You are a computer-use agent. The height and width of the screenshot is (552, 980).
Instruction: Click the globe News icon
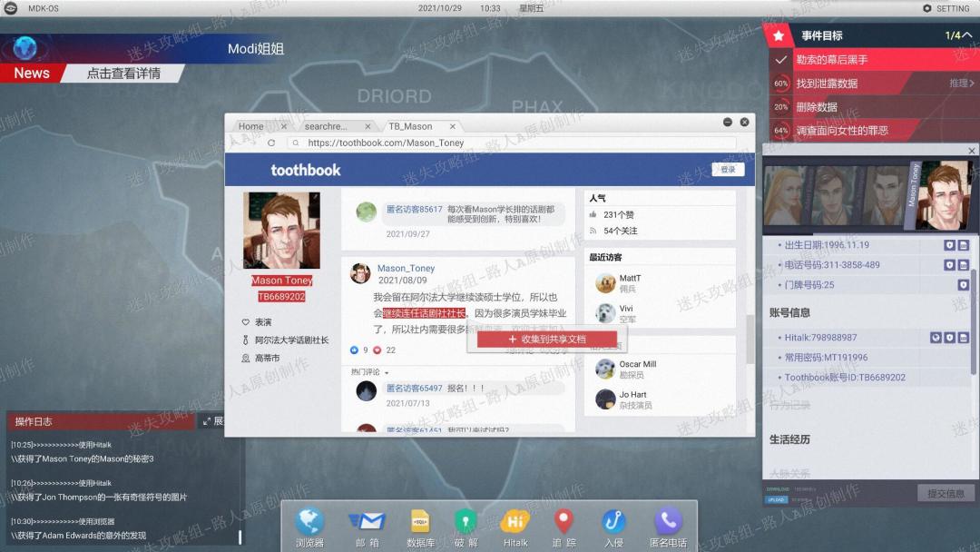[x=25, y=48]
